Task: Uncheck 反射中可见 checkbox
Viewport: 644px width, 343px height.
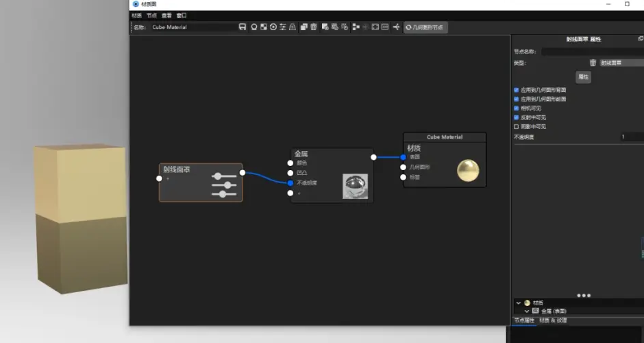Action: point(517,117)
